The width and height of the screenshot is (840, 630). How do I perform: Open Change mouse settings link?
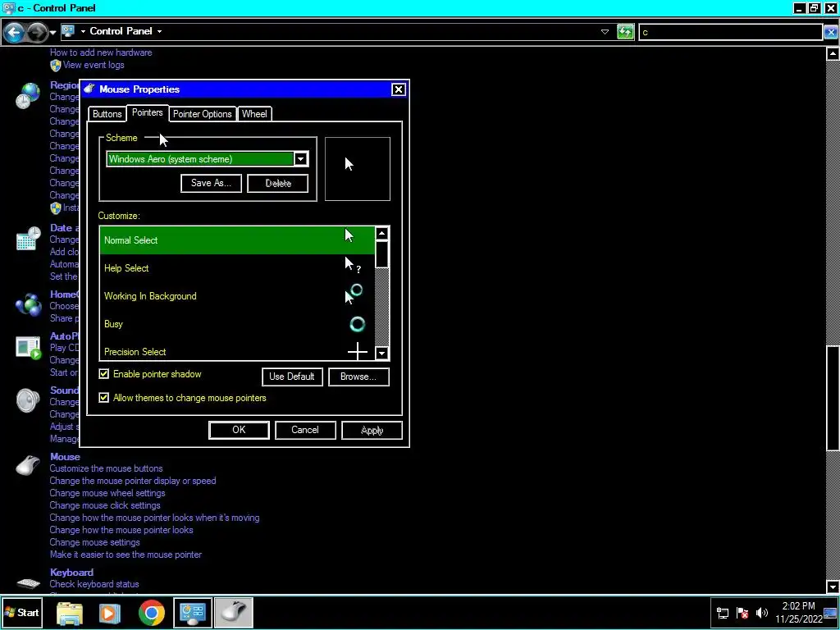95,542
